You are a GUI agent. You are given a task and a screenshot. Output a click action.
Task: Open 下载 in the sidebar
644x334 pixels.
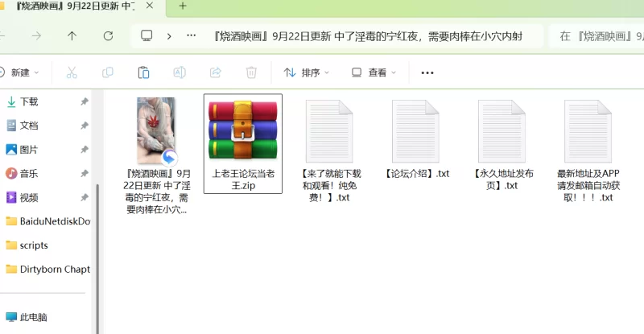(x=29, y=101)
